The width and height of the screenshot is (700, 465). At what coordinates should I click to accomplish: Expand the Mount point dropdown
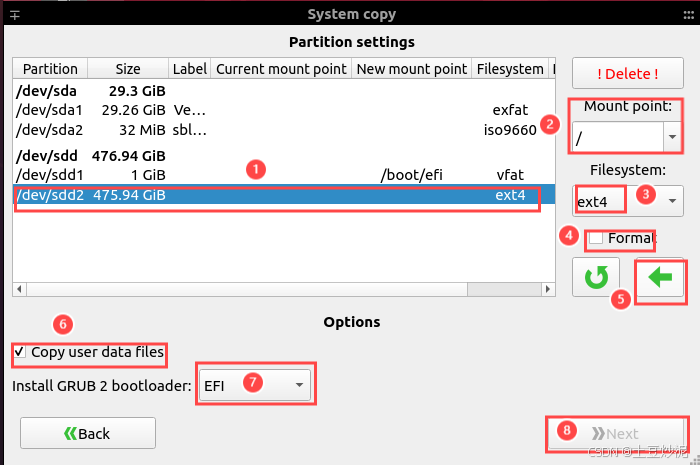click(x=672, y=137)
